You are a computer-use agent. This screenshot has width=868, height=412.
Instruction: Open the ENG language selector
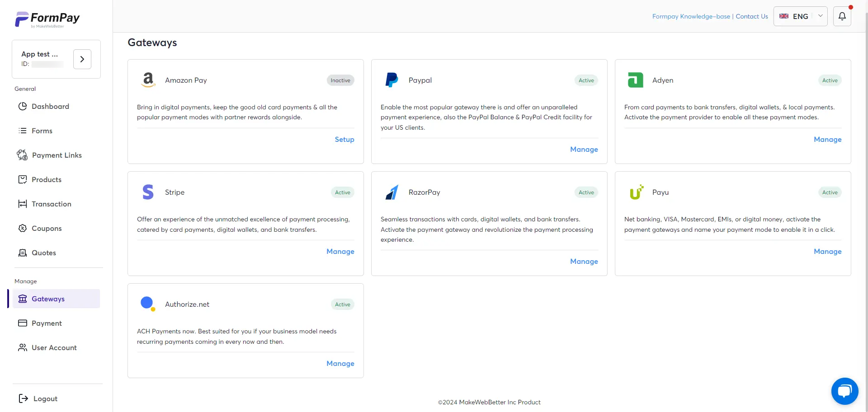coord(800,16)
